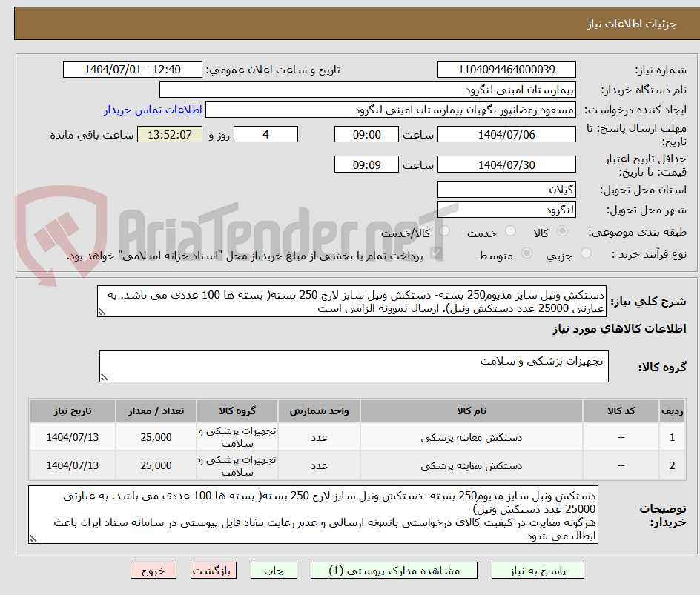Open مشاهده مدارک پیوستی (1) attachments

(x=405, y=570)
